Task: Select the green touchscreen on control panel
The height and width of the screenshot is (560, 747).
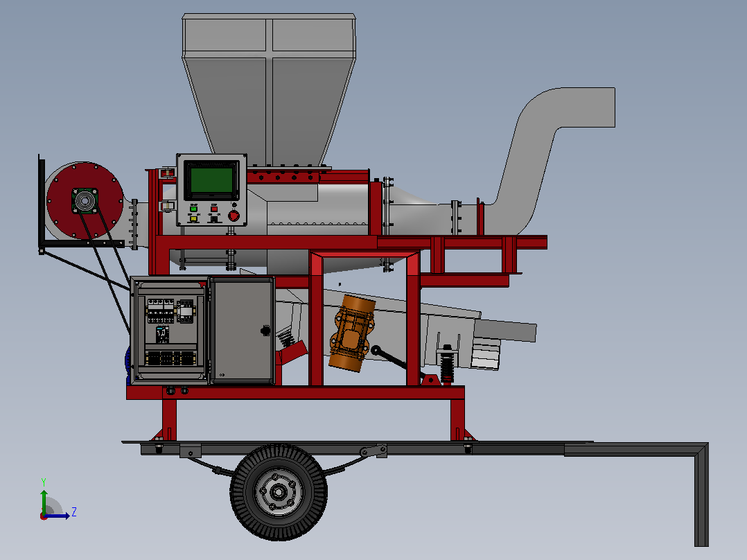Action: tap(211, 180)
